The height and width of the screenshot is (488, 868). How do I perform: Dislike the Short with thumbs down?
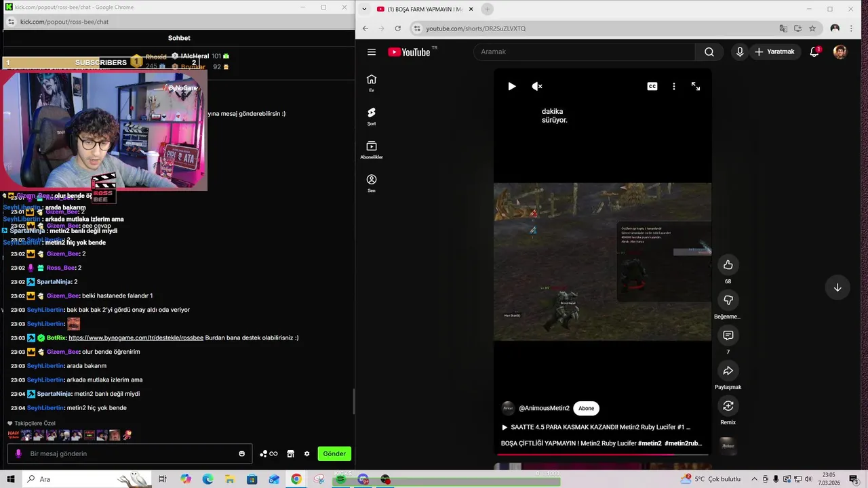click(728, 300)
